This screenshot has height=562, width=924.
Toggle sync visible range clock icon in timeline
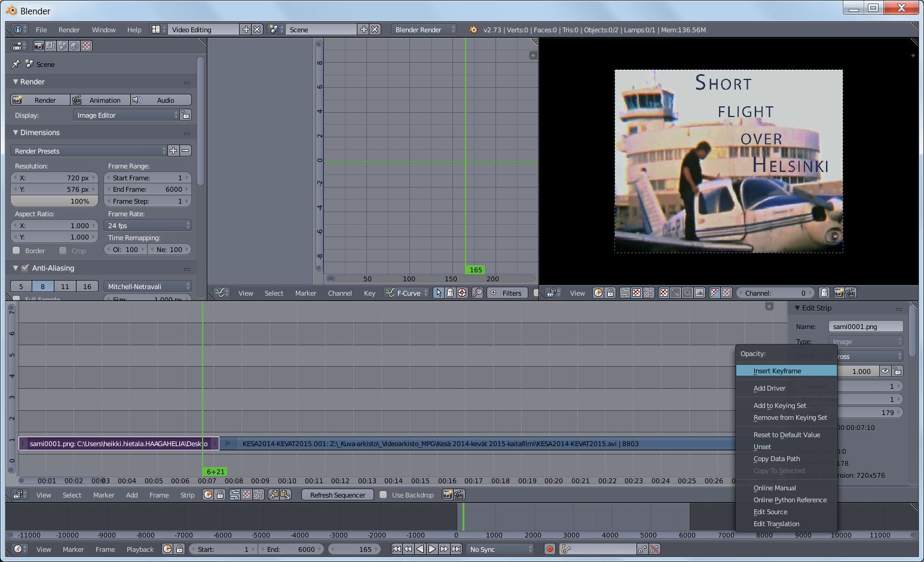167,549
